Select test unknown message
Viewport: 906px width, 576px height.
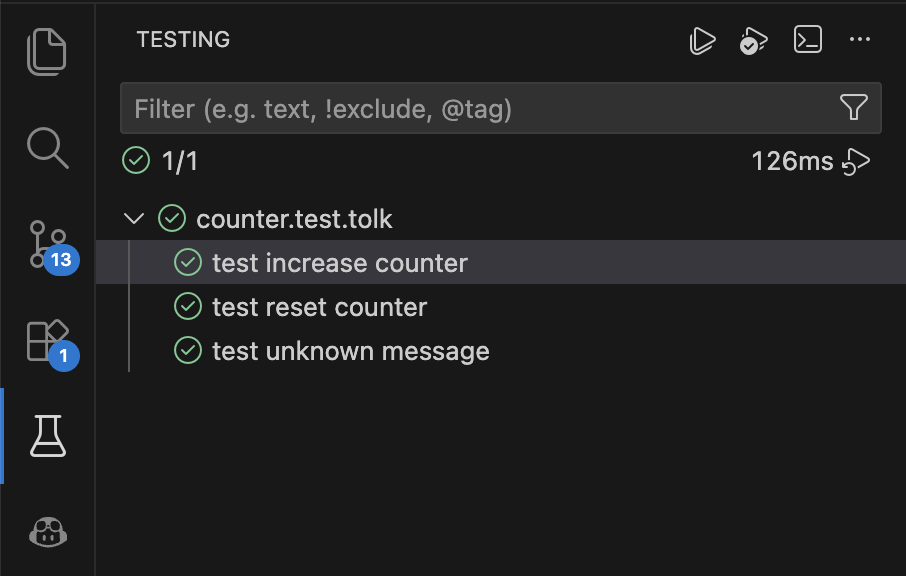click(x=350, y=351)
